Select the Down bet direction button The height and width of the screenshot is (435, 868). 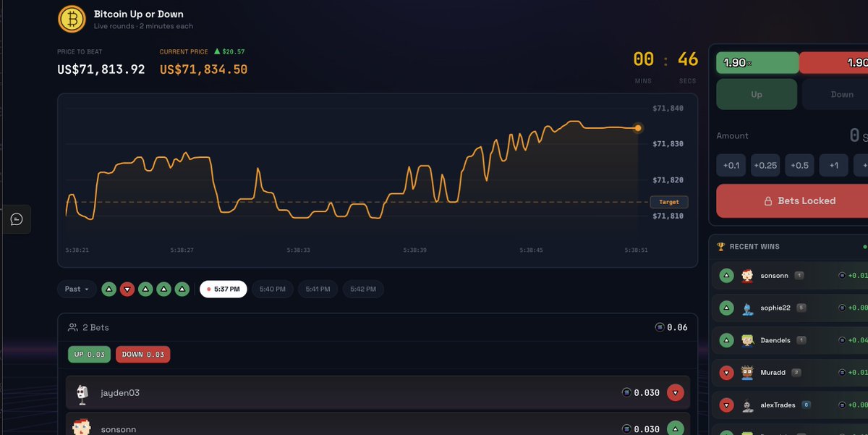[835, 94]
